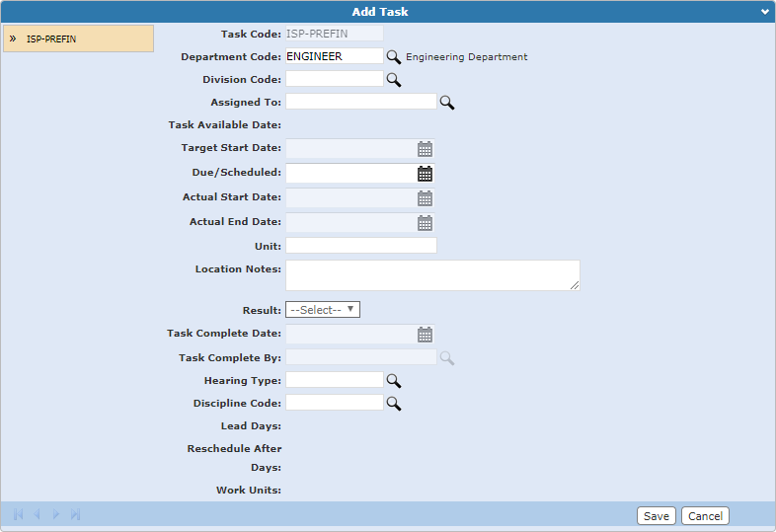Click the Actual Start Date calendar icon
Viewport: 776px width, 532px height.
click(425, 198)
